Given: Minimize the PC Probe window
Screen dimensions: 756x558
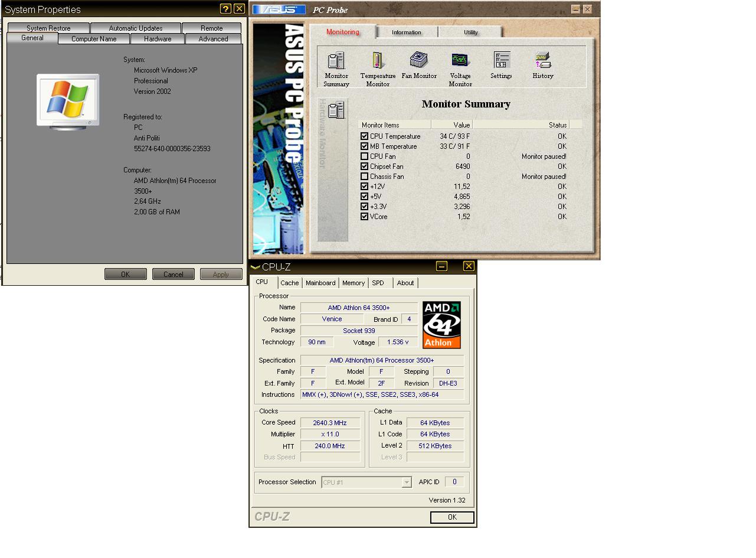Looking at the screenshot, I should pyautogui.click(x=576, y=9).
